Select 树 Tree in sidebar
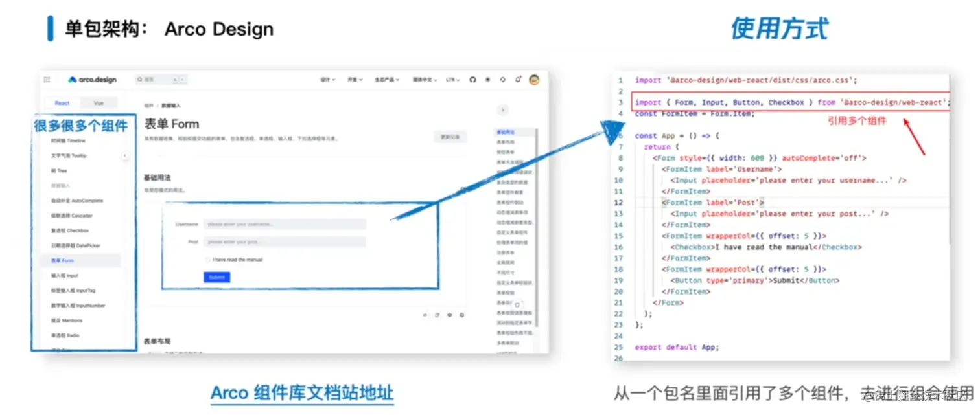This screenshot has height=415, width=980. tap(59, 171)
